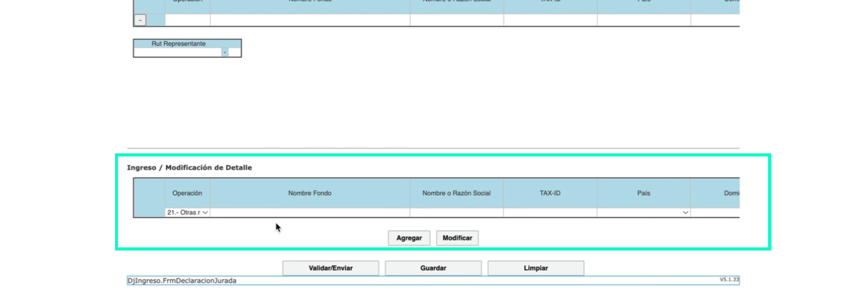This screenshot has width=868, height=305.
Task: Open the Operación dropdown showing 21.- Otras
Action: 187,212
